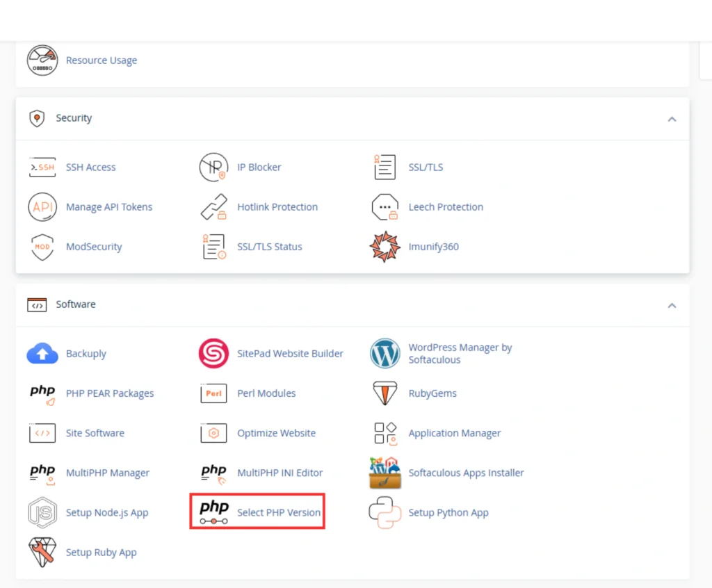Click the Imunify360 star icon

pos(385,247)
